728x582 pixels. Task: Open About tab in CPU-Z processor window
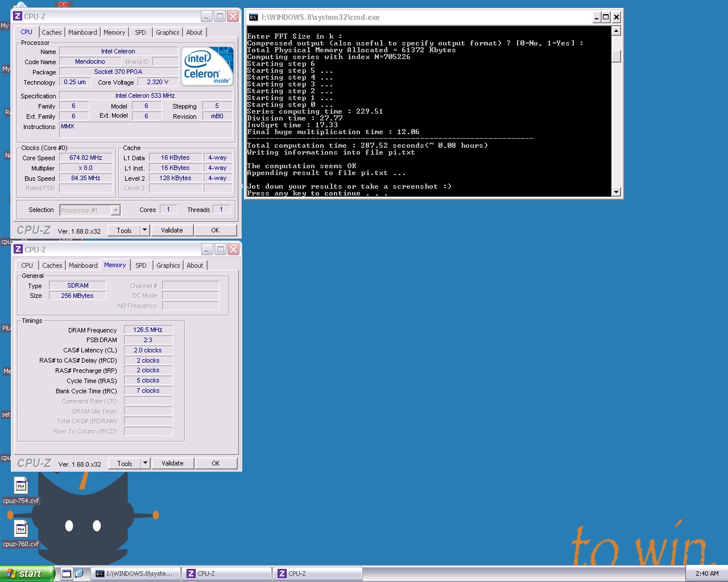(195, 32)
